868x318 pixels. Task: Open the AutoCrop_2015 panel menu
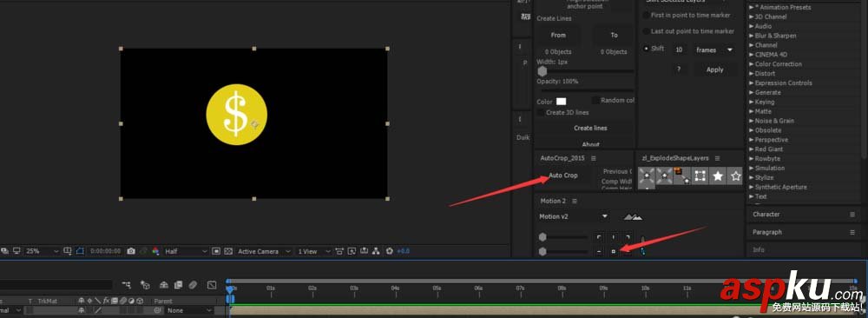594,158
